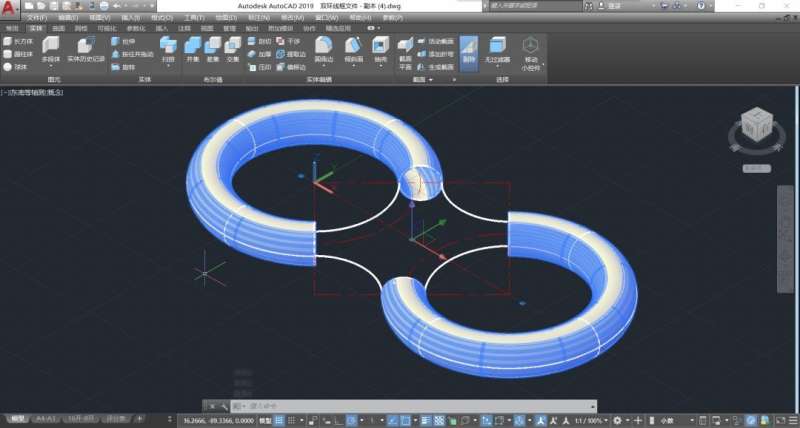Select the Sphere (球体) primitive tool
The image size is (800, 428).
[18, 66]
